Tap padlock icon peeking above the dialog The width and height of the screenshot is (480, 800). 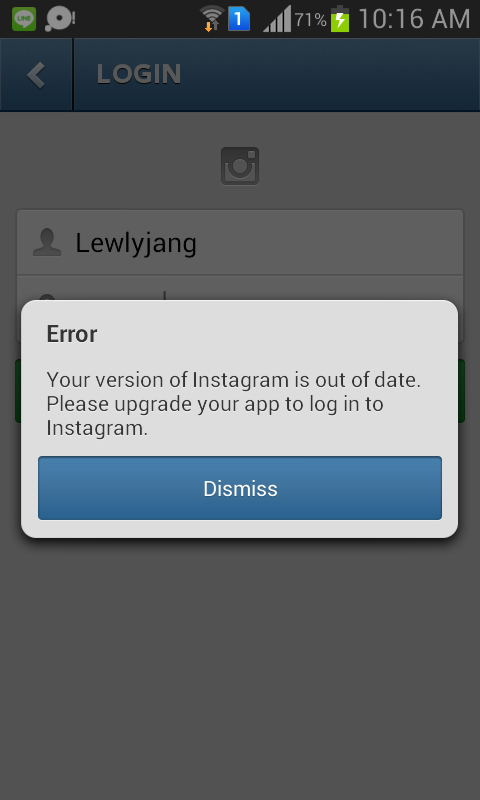point(47,297)
